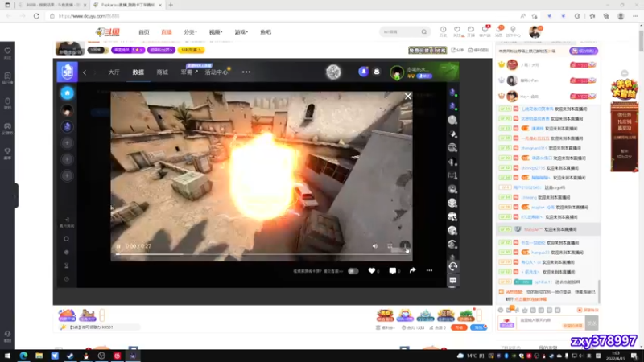Open Microsoft Edge from the taskbar
The height and width of the screenshot is (362, 644).
(23, 356)
